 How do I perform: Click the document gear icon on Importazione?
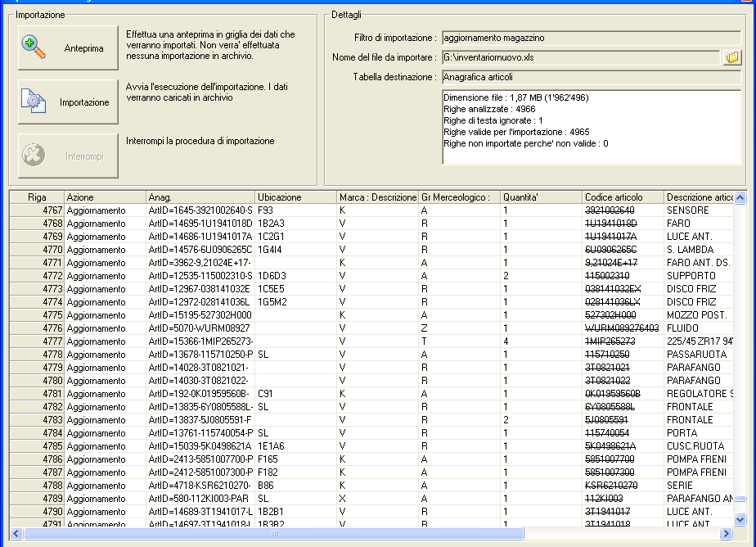34,102
